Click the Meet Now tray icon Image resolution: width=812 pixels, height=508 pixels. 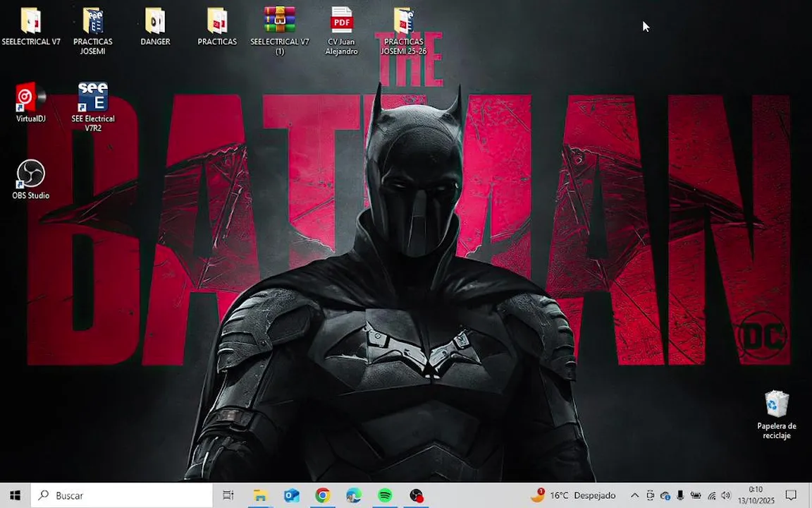pyautogui.click(x=651, y=495)
